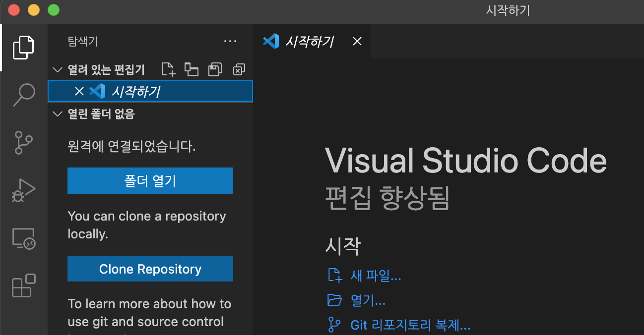Screen dimensions: 644x335
Task: Collapse the 열려 있는 편집기 section
Action: tap(58, 69)
